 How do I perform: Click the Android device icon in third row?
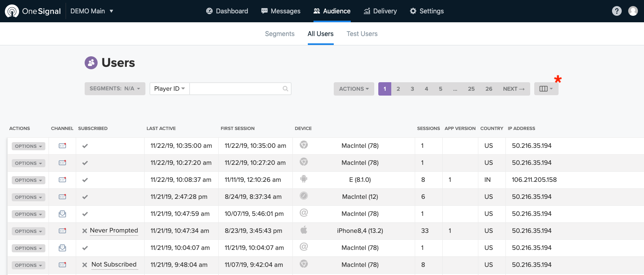pyautogui.click(x=304, y=179)
